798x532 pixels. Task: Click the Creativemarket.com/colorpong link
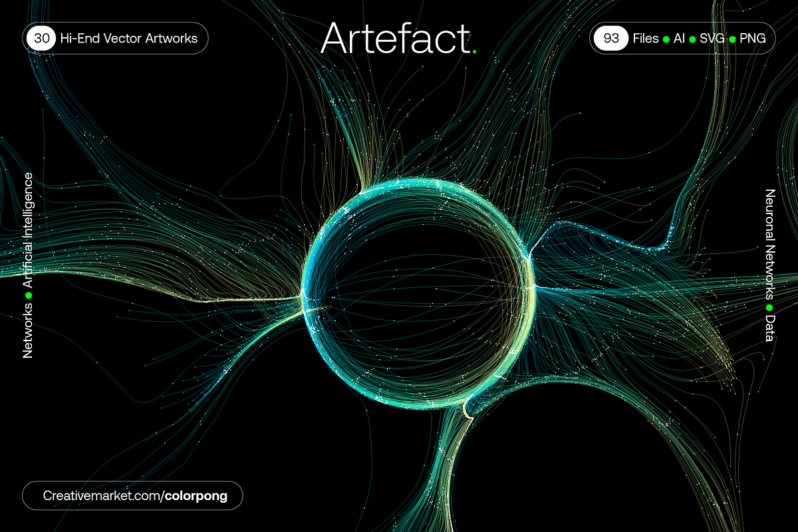click(x=133, y=495)
